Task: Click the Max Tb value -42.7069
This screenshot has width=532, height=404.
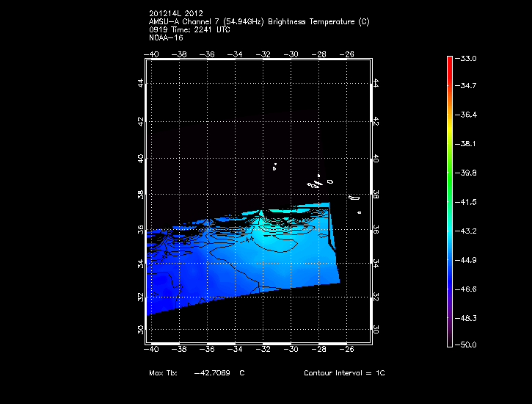Action: tap(211, 373)
